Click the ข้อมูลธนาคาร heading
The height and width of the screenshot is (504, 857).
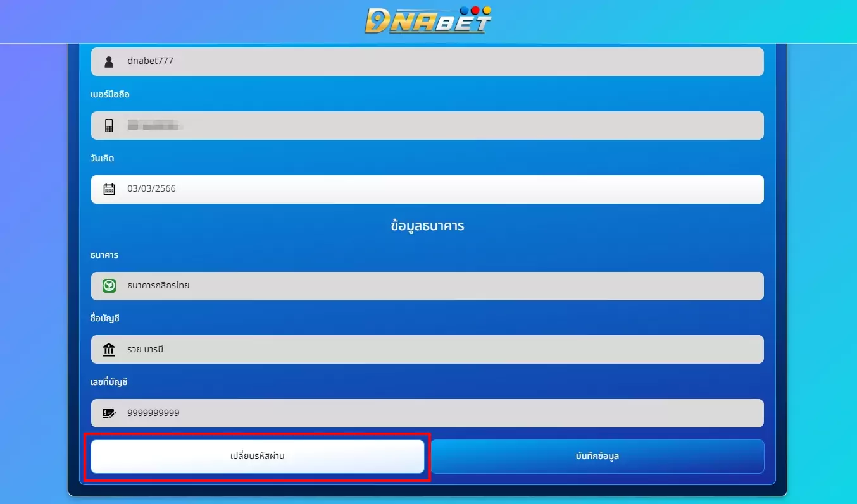pyautogui.click(x=428, y=226)
